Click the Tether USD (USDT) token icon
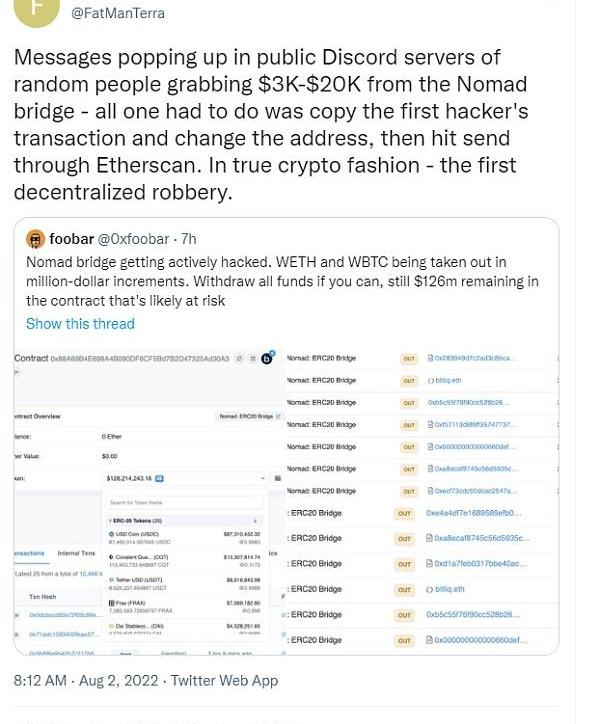600x724 pixels. click(111, 579)
